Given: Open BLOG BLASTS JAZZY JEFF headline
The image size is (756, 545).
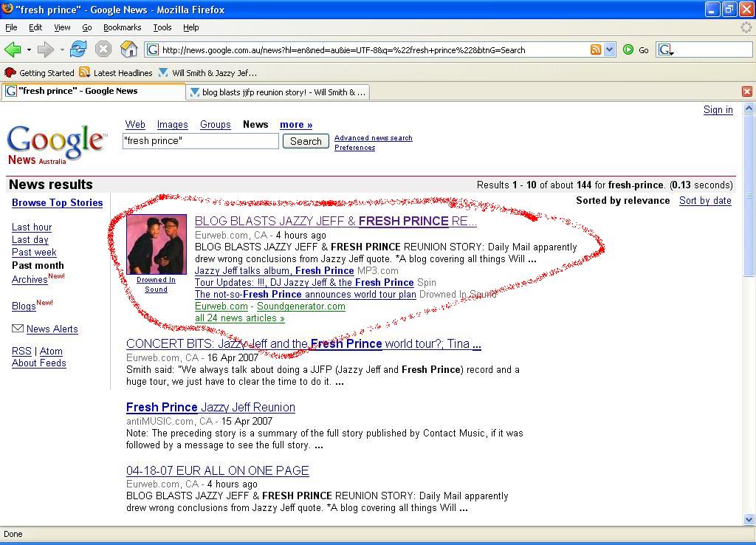Looking at the screenshot, I should tap(336, 222).
